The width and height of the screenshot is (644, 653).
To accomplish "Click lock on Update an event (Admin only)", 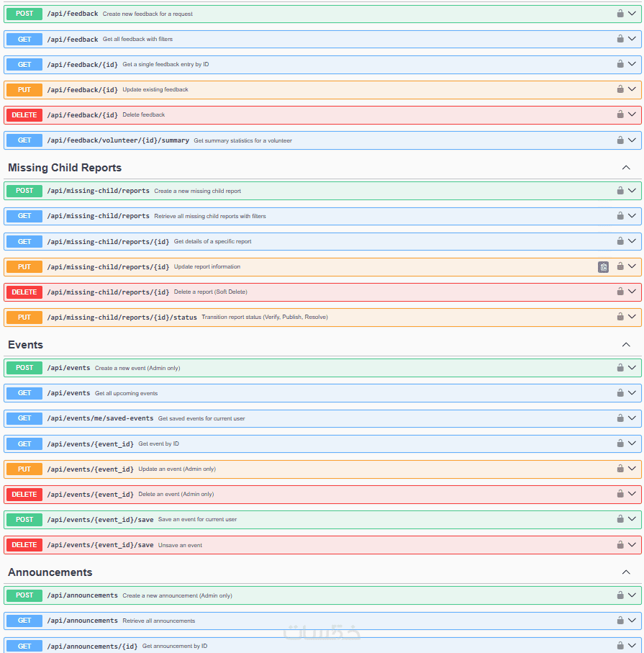I will pyautogui.click(x=620, y=469).
